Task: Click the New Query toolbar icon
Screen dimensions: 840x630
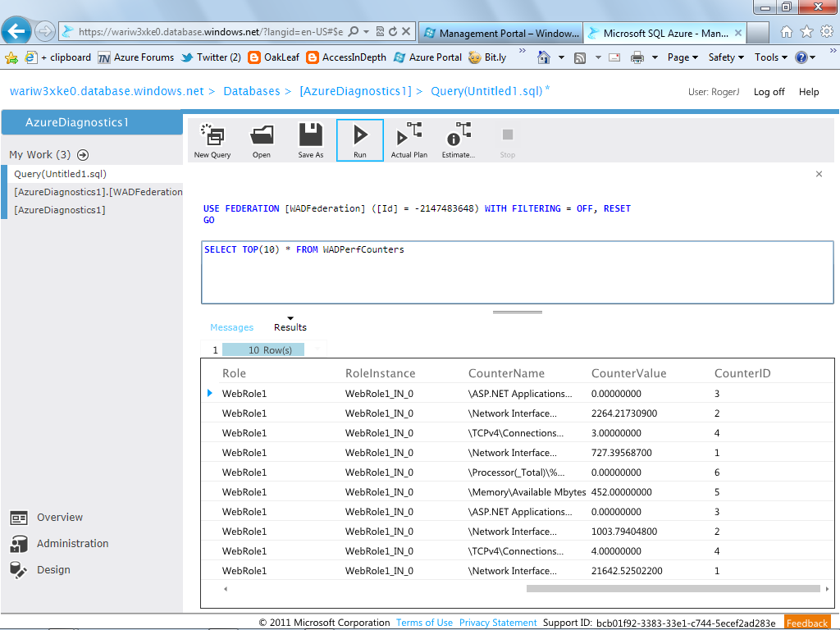Action: click(212, 135)
